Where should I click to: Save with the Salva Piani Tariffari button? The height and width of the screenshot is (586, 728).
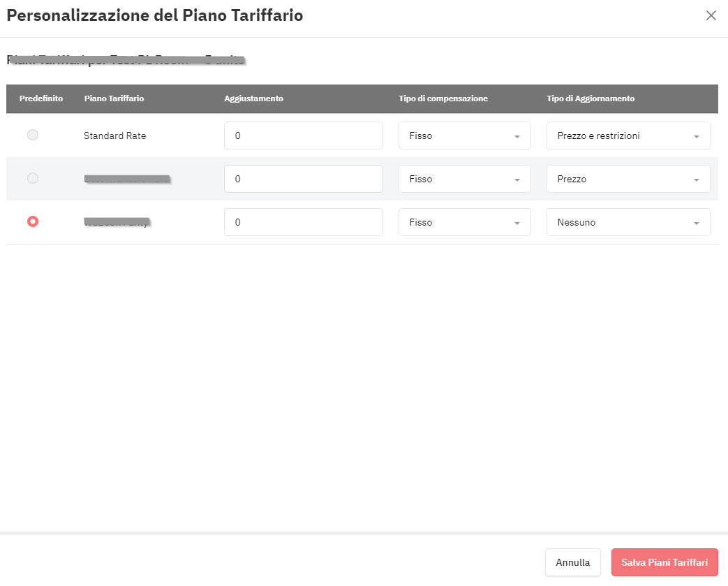664,562
